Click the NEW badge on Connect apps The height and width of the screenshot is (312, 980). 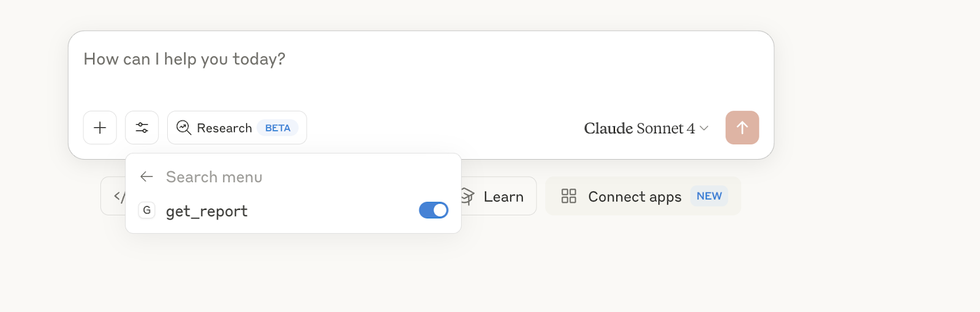click(x=709, y=196)
